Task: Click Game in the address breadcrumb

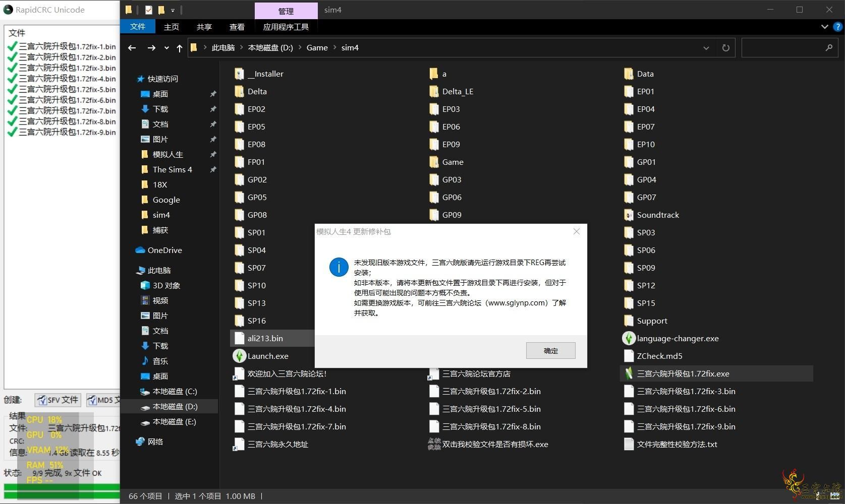Action: tap(317, 48)
